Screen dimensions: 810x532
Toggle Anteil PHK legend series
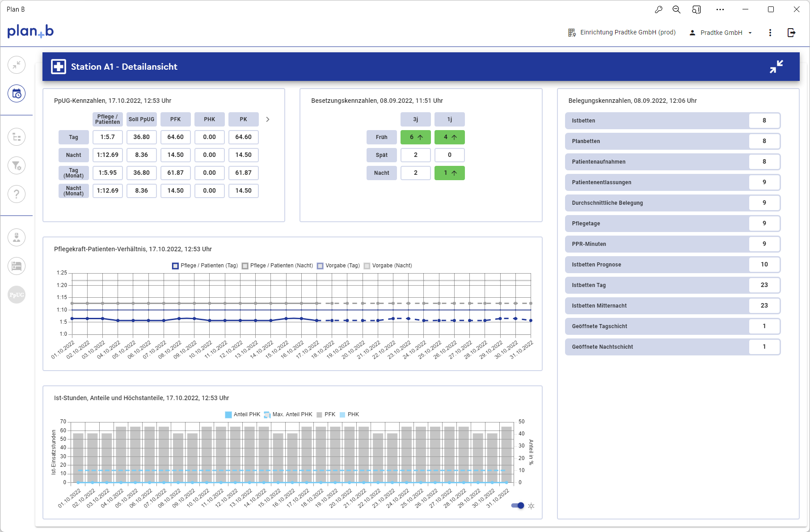[243, 414]
